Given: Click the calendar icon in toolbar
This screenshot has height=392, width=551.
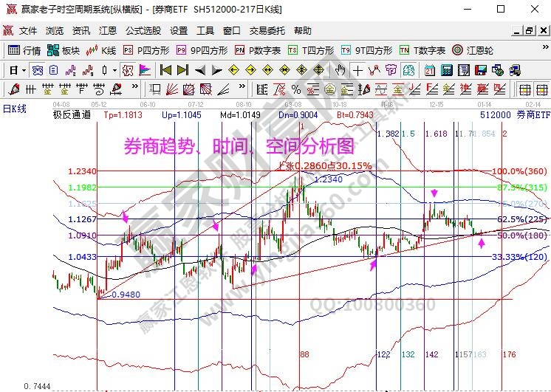Looking at the screenshot, I should 429,70.
